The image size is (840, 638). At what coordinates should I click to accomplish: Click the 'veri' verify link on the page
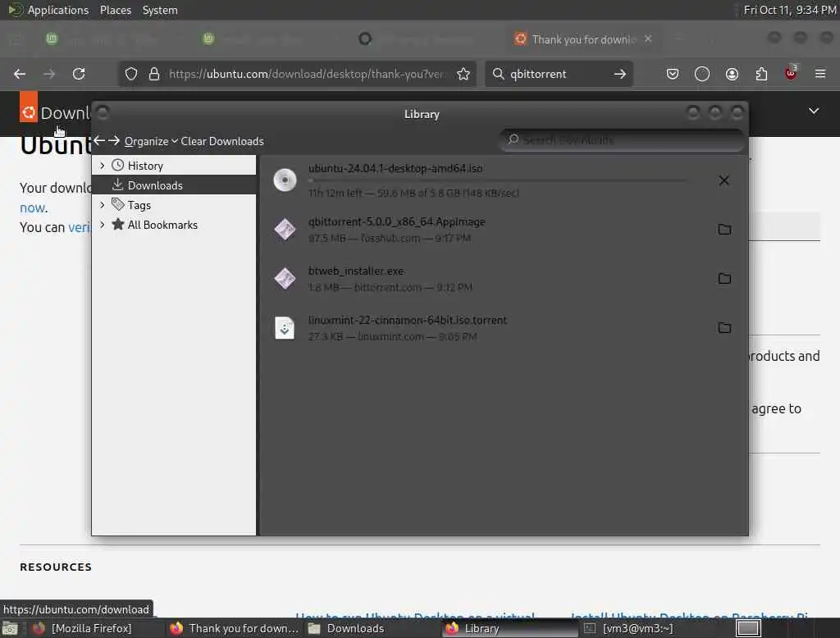79,227
